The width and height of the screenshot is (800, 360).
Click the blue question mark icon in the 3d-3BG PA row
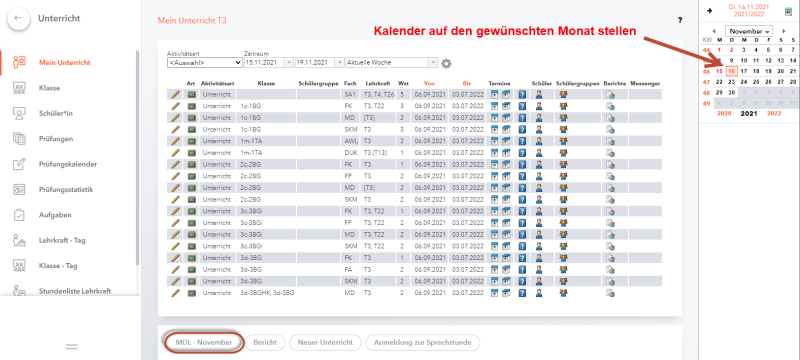pyautogui.click(x=522, y=270)
